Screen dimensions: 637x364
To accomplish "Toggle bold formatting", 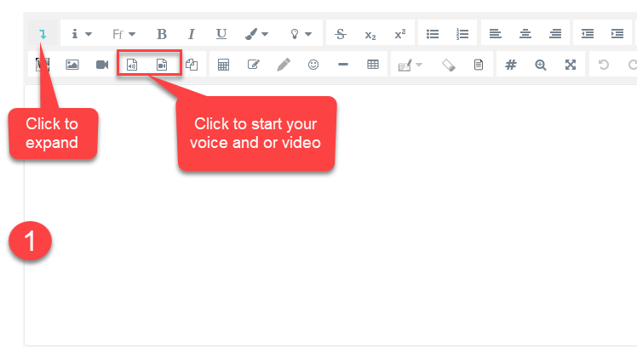I will pyautogui.click(x=162, y=34).
